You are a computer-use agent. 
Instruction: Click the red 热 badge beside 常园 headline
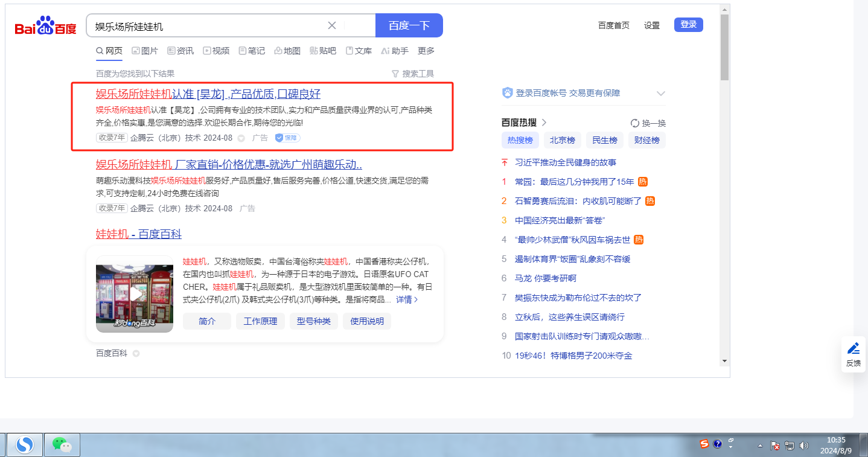click(x=643, y=182)
